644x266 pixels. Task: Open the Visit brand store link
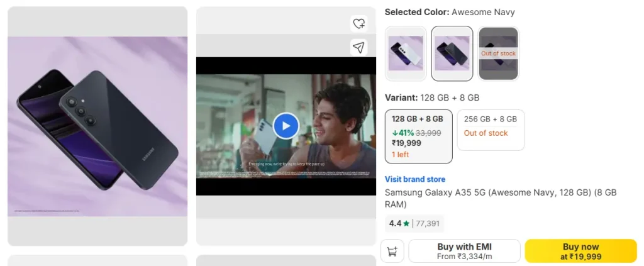tap(415, 179)
